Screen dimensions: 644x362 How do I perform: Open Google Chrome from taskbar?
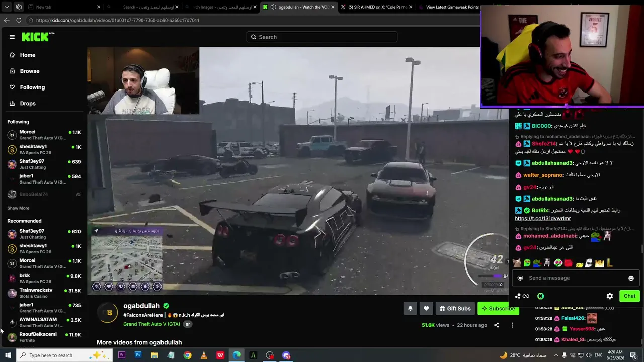187,355
